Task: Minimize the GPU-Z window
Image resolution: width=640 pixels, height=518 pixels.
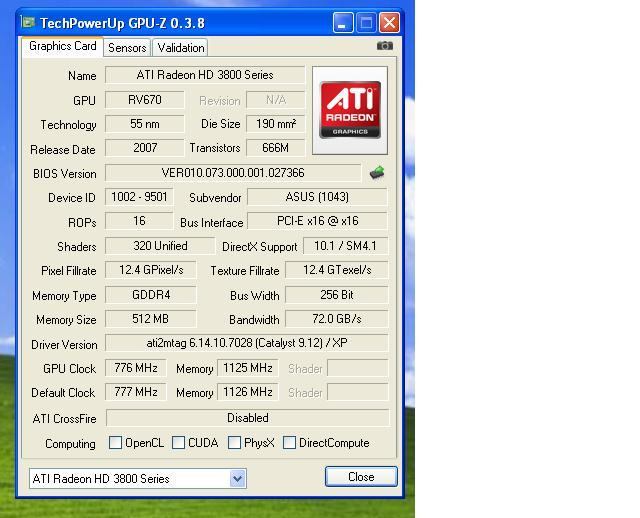Action: click(343, 22)
